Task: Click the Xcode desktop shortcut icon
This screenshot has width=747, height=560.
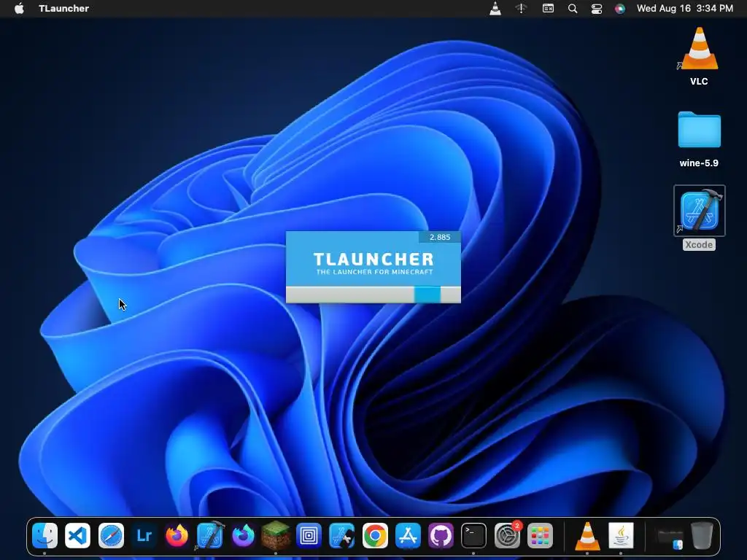Action: 699,211
